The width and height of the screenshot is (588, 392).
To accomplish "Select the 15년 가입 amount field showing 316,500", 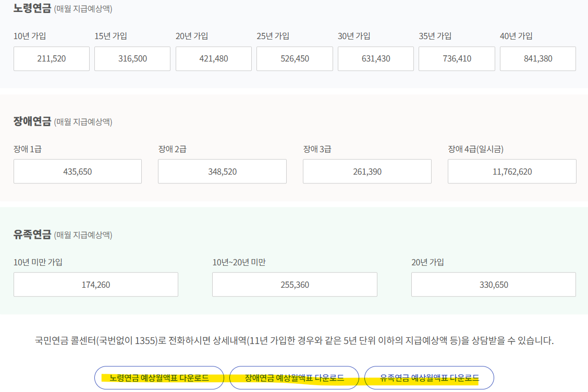I will pos(132,58).
